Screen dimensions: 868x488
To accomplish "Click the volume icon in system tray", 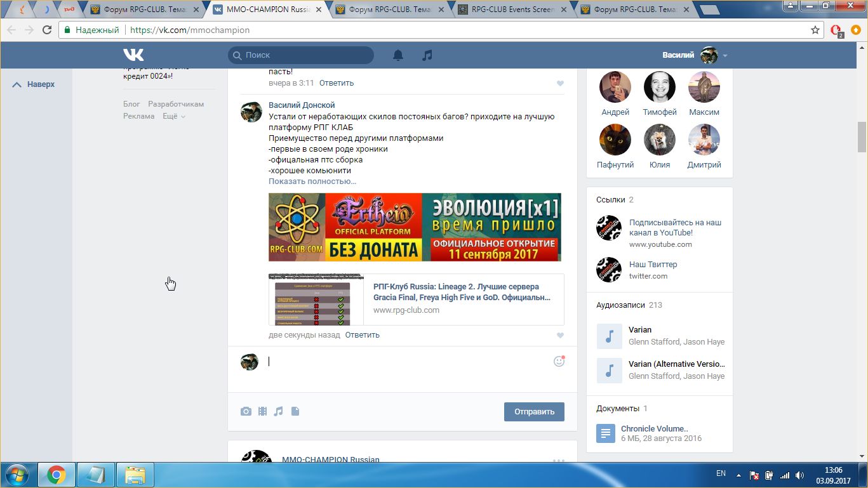I will coord(799,475).
